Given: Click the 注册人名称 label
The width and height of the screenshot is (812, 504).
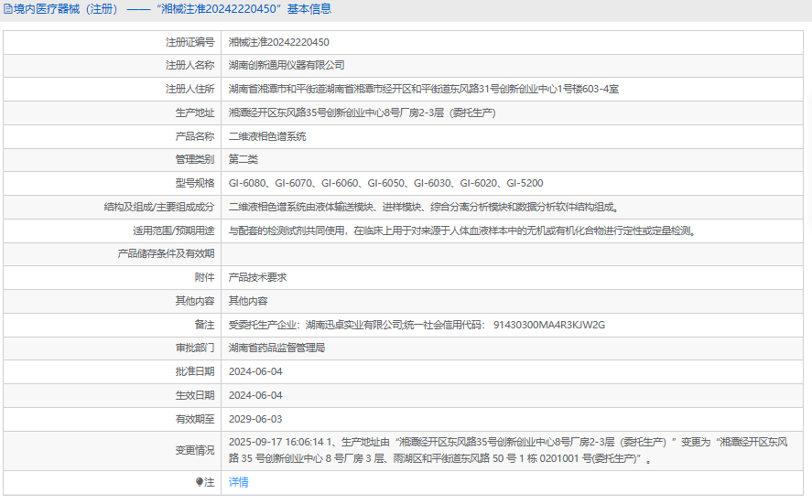Looking at the screenshot, I should (190, 65).
